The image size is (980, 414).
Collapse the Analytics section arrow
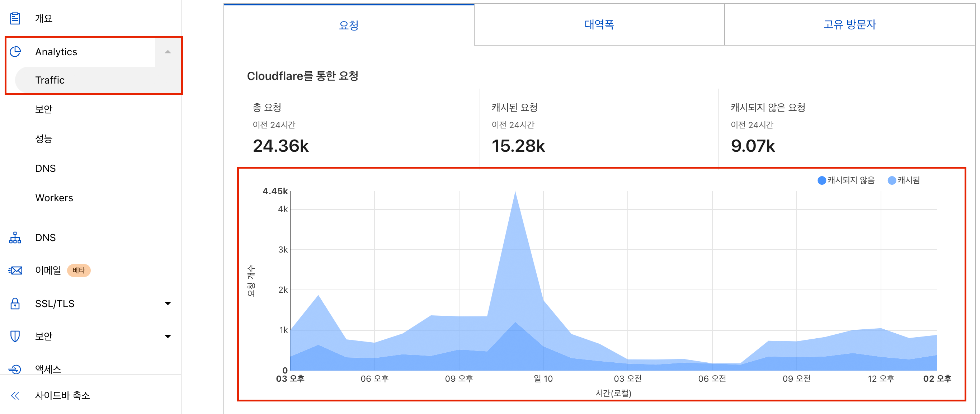pos(168,52)
